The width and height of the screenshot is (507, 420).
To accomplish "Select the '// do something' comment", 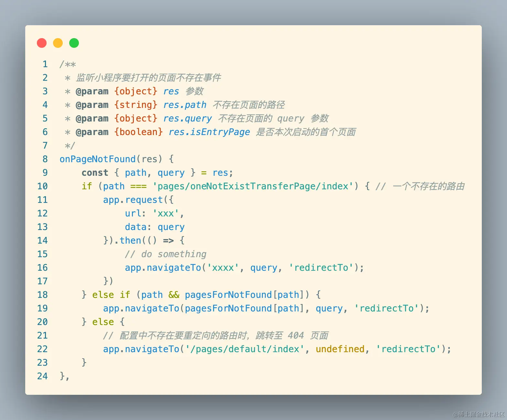I will tap(166, 254).
